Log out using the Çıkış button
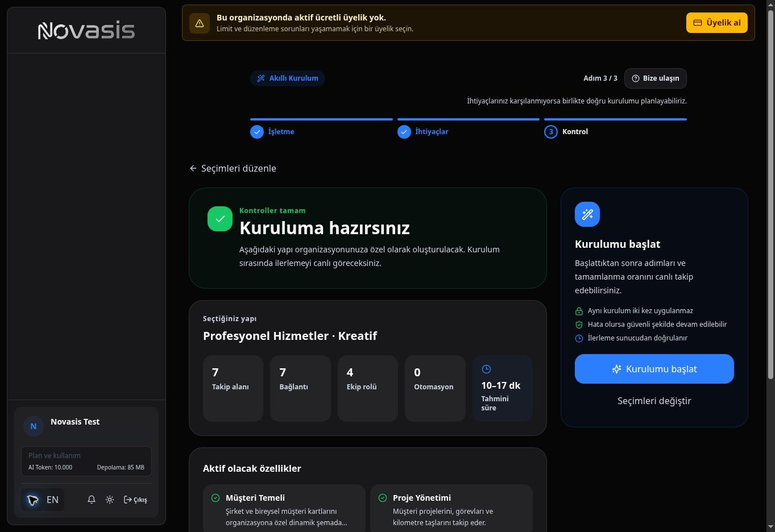The image size is (775, 532). (x=135, y=500)
